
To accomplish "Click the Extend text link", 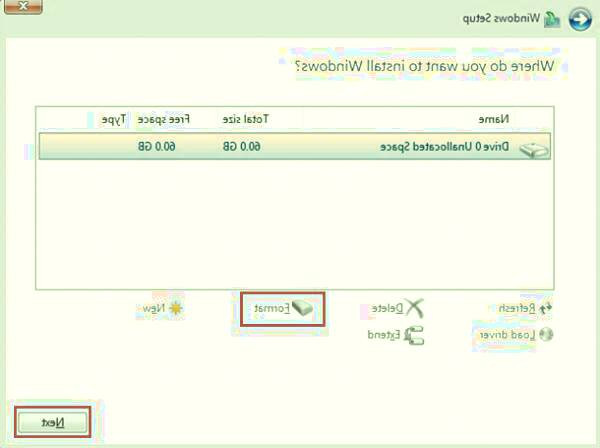I will tap(387, 335).
